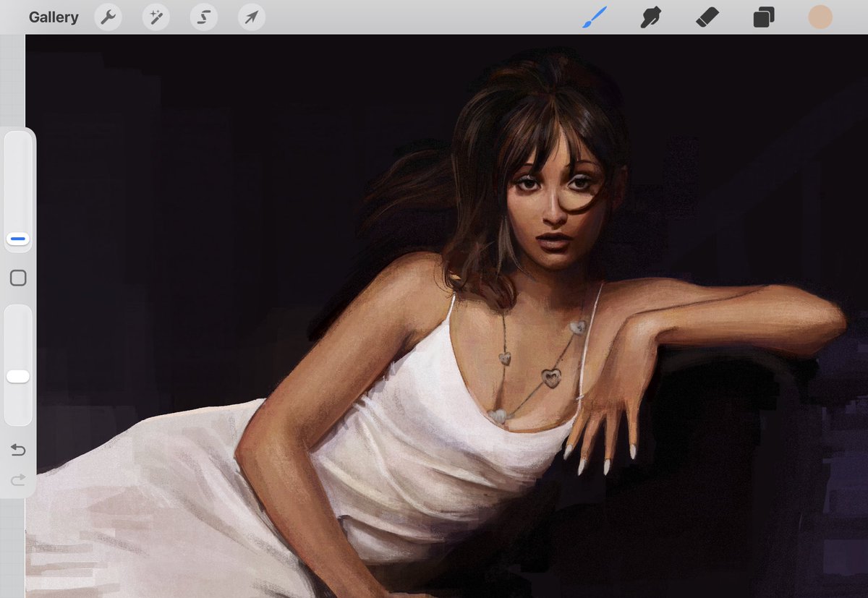
Task: Undo last stroke with undo arrow
Action: pyautogui.click(x=18, y=450)
